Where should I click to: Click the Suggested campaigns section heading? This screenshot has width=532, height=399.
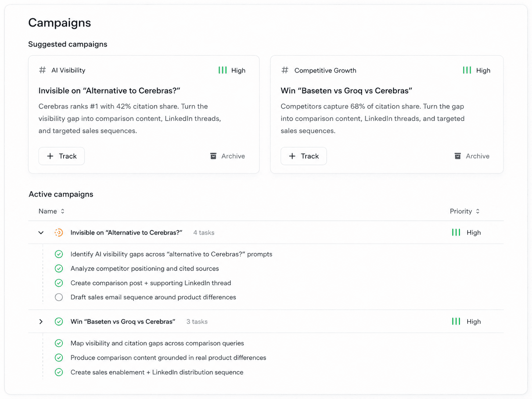pyautogui.click(x=68, y=44)
